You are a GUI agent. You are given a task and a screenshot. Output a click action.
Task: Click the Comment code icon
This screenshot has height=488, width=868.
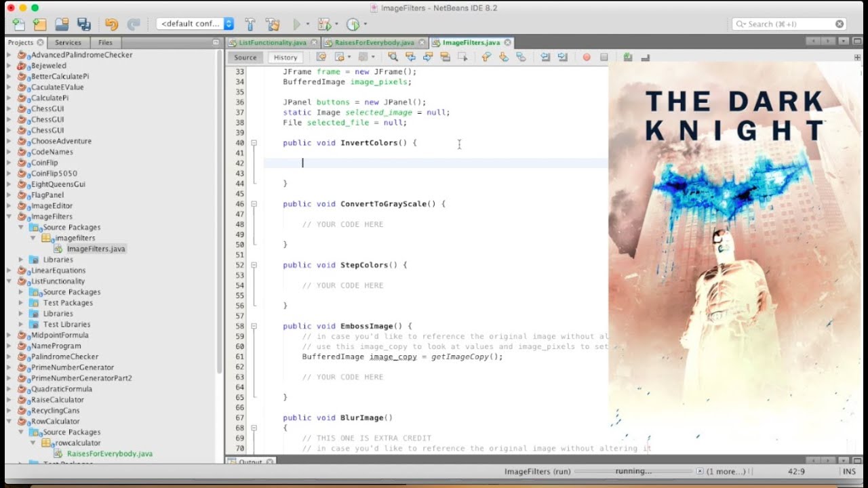coord(628,58)
